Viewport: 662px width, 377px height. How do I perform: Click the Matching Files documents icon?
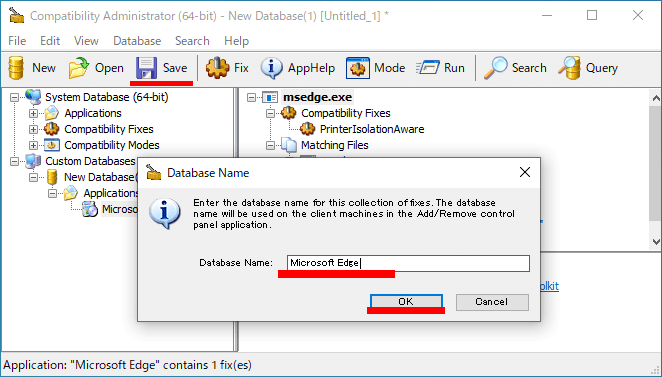click(x=289, y=145)
